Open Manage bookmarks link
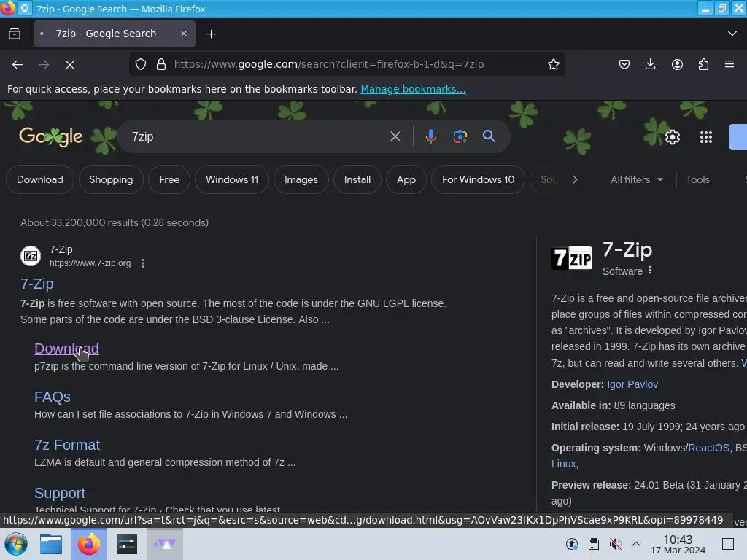747x560 pixels. [x=413, y=89]
